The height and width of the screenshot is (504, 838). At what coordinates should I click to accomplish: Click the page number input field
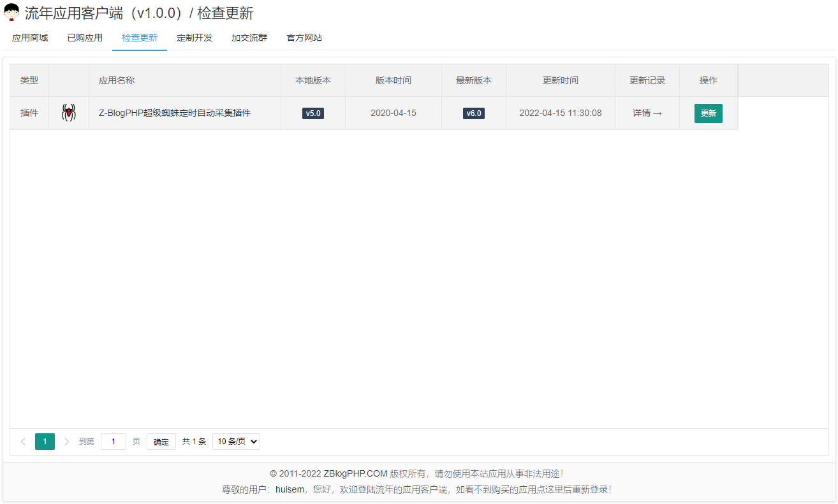[x=114, y=442]
